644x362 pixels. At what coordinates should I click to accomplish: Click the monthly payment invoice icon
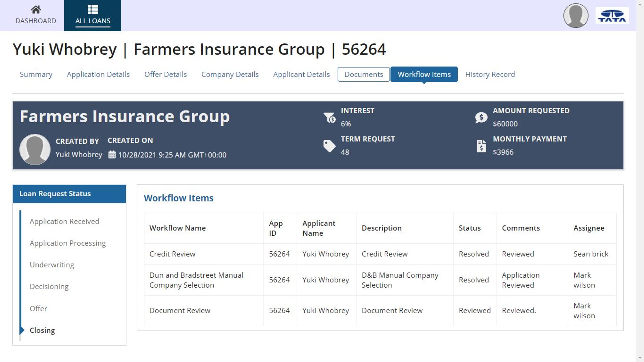point(481,146)
